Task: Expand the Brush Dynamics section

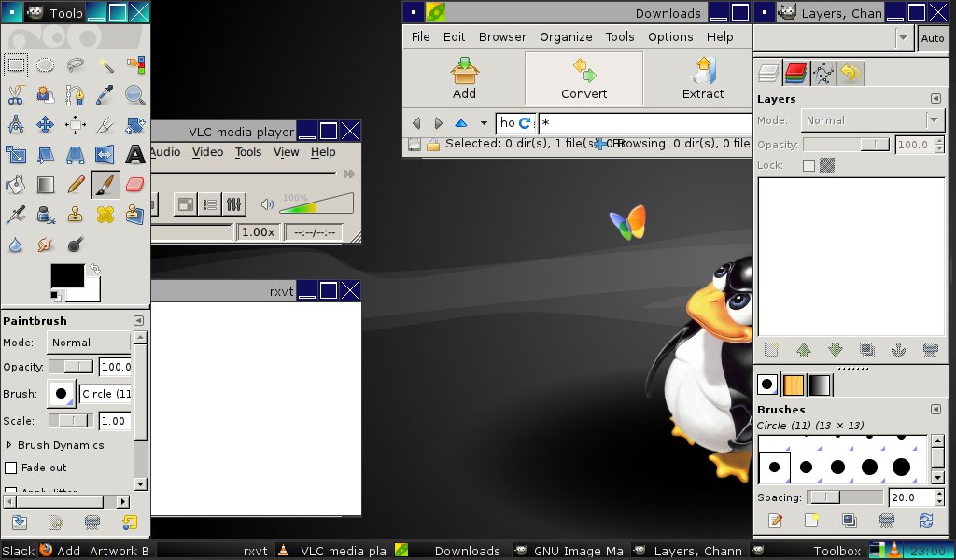Action: [9, 445]
